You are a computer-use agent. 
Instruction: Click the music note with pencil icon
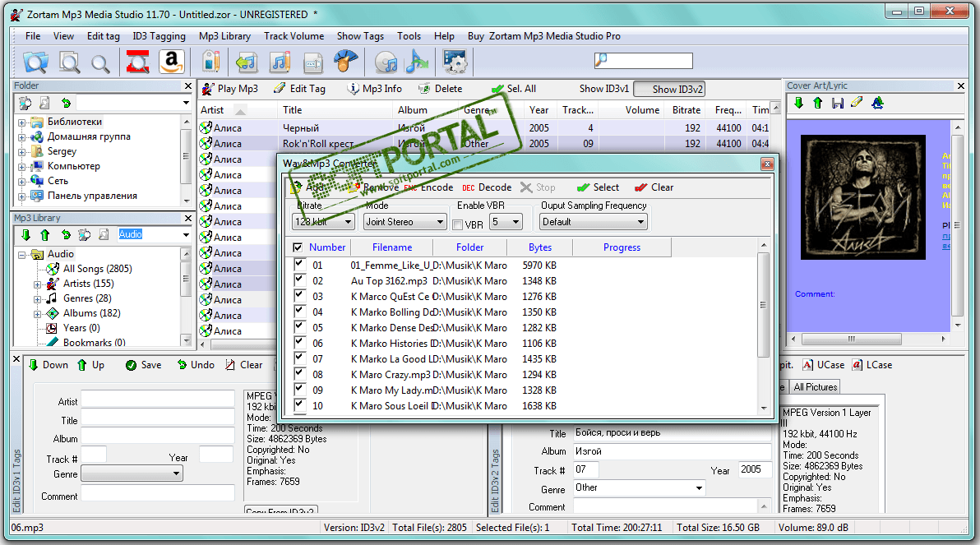(x=280, y=62)
